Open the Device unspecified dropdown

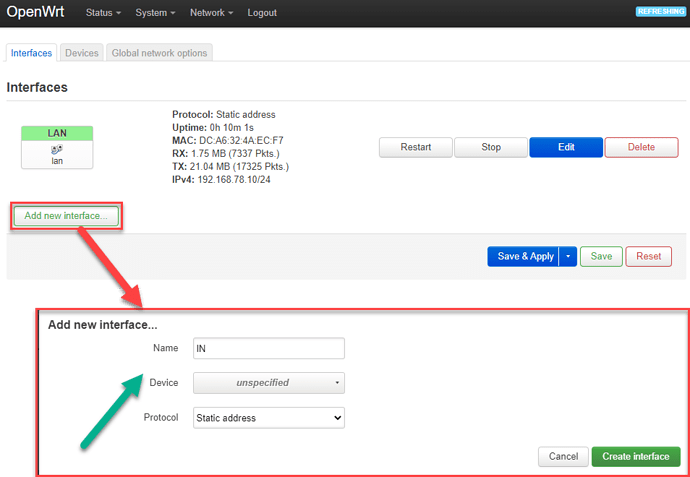(x=269, y=383)
